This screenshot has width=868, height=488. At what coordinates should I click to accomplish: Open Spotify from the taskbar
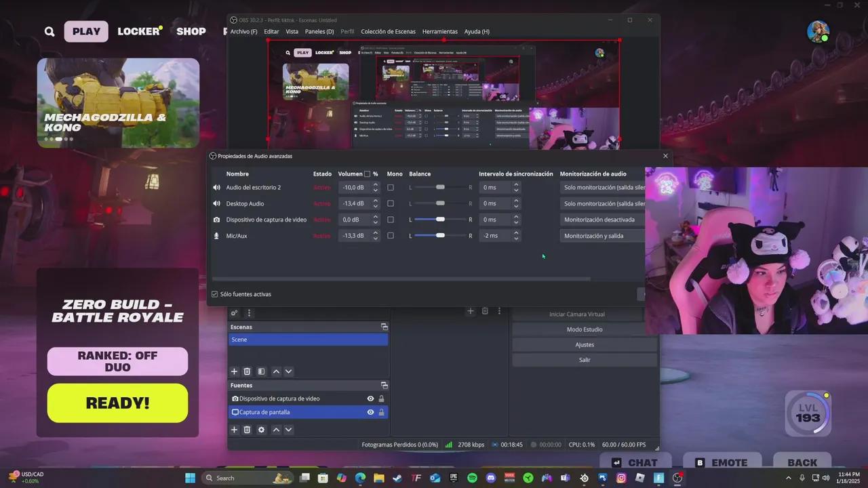coord(472,478)
